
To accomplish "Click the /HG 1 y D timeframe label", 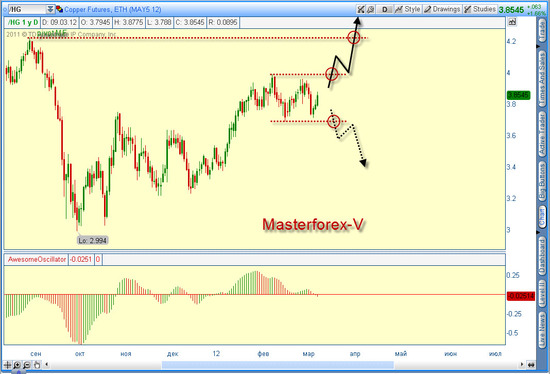I will point(22,22).
